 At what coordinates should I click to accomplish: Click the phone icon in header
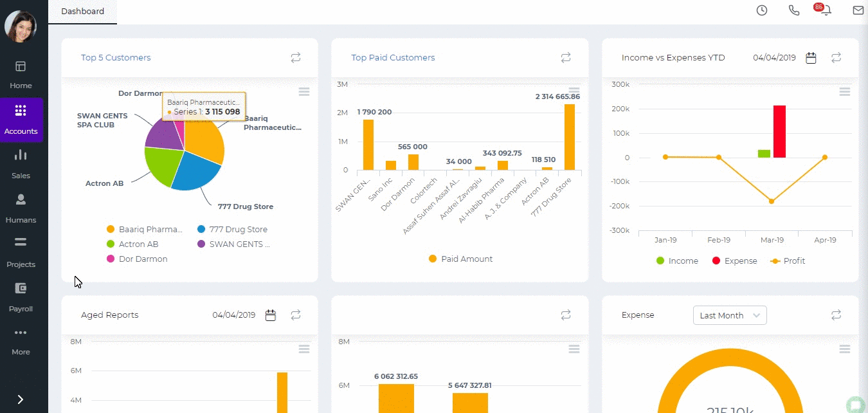coord(794,10)
